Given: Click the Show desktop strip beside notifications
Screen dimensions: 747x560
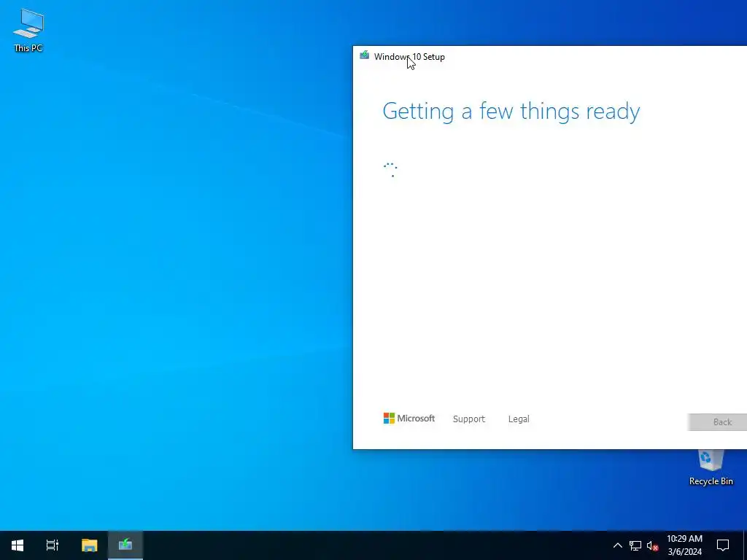Looking at the screenshot, I should point(745,545).
